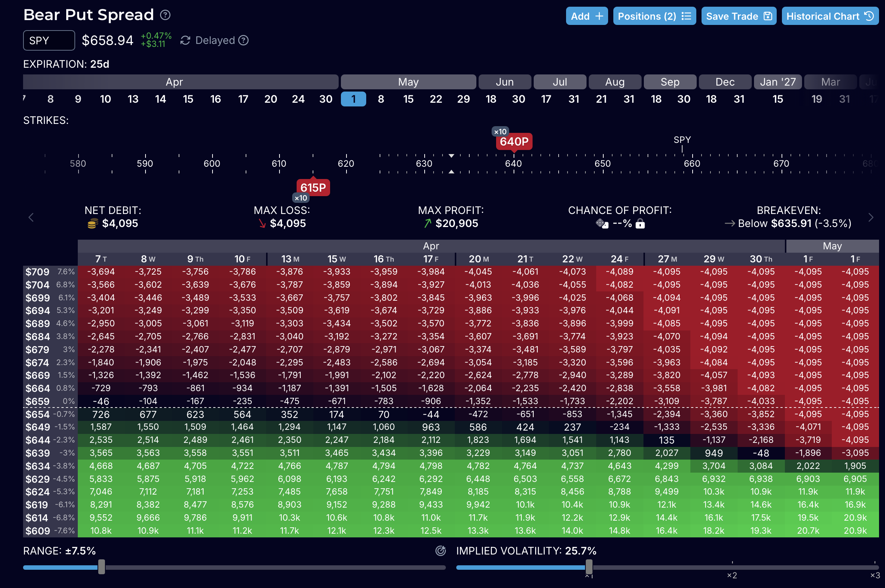Select the Jun expiration month tab
The height and width of the screenshot is (588, 885).
[504, 82]
